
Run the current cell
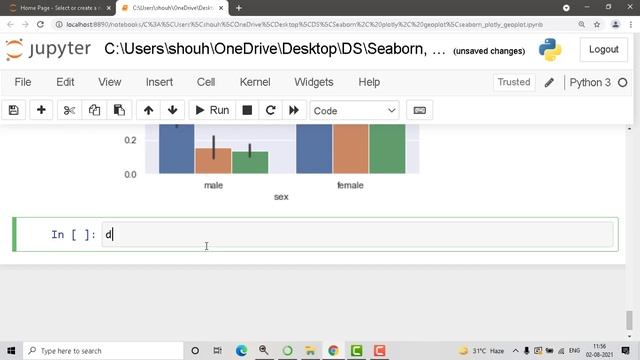(x=212, y=110)
